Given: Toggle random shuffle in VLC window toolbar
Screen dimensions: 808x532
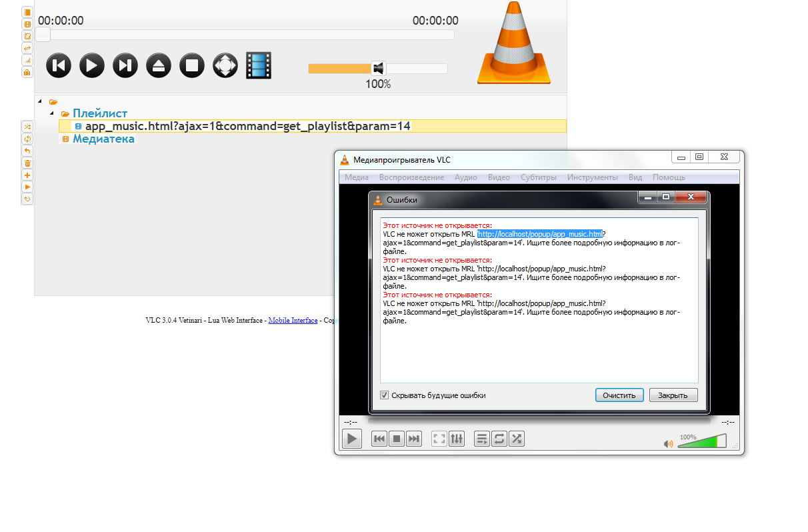Looking at the screenshot, I should pos(517,439).
